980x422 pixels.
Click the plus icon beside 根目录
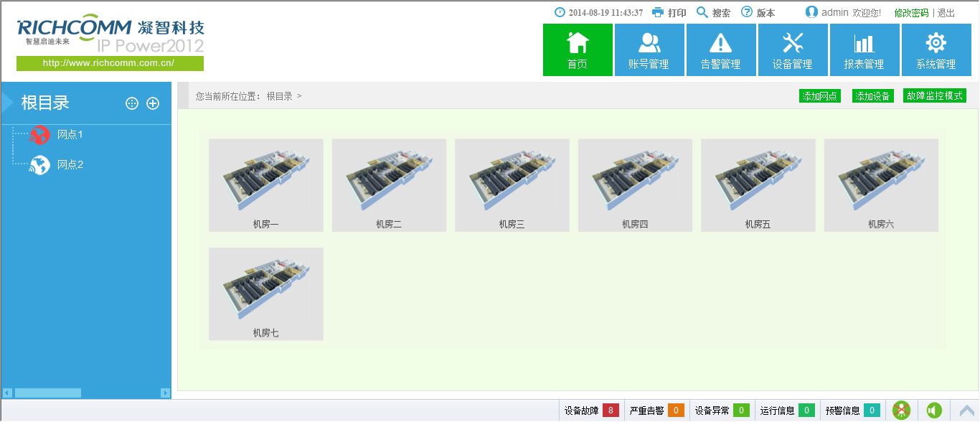(152, 103)
